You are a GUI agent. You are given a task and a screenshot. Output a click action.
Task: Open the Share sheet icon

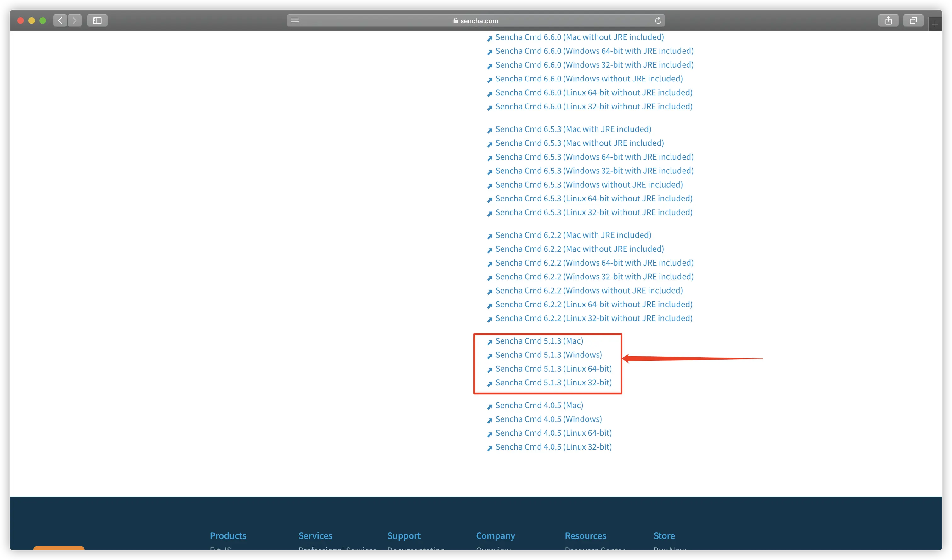pos(888,20)
